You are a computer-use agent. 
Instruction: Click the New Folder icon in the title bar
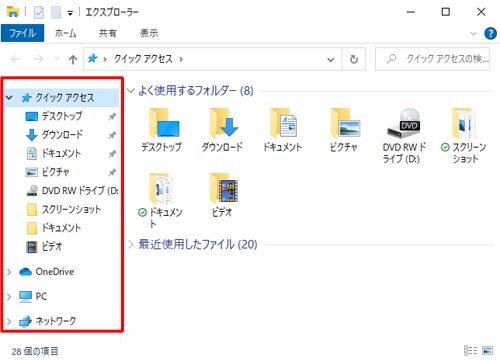point(56,13)
